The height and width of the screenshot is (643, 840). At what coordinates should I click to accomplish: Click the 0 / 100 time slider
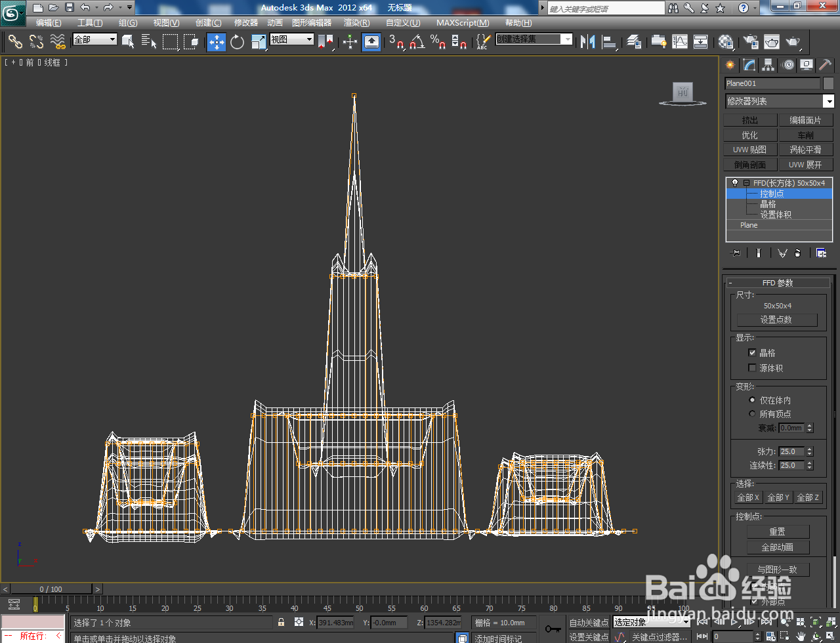(51, 589)
